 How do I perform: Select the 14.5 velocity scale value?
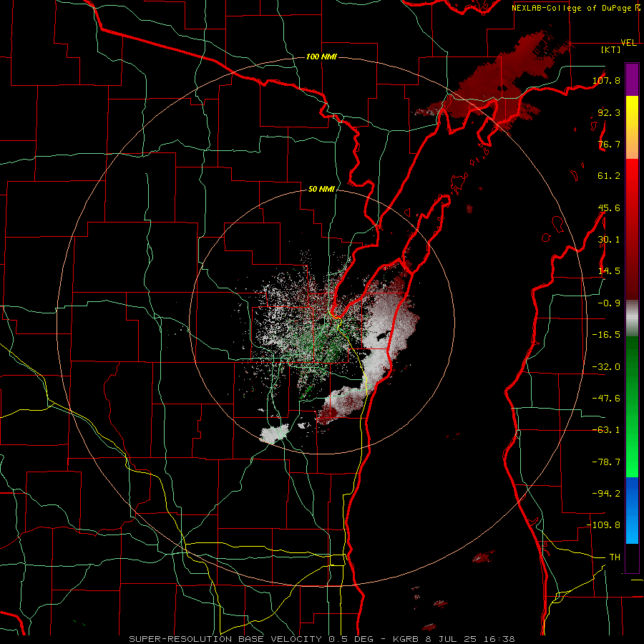coord(609,271)
